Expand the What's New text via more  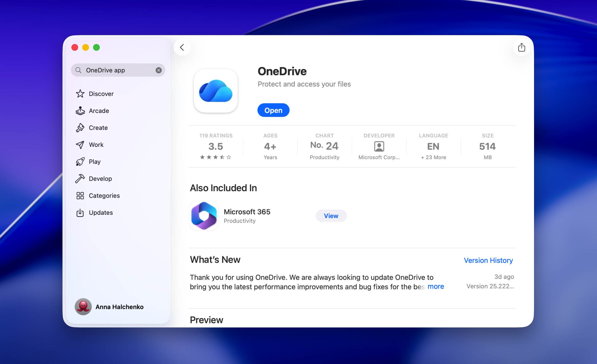436,286
